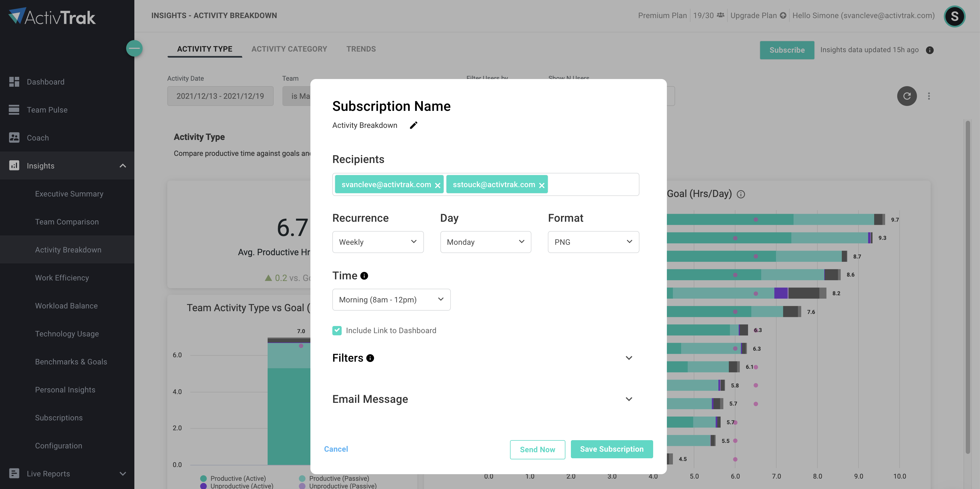The width and height of the screenshot is (980, 489).
Task: Open the three-dot more options menu
Action: click(929, 96)
